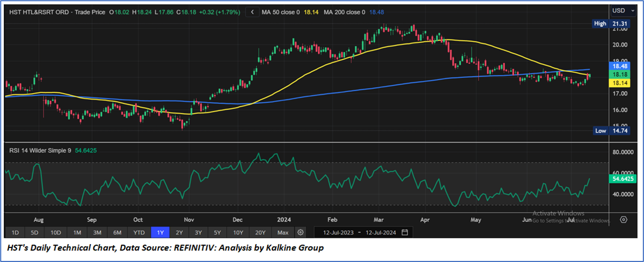Open the USD currency dropdown
644x262 pixels.
coord(622,10)
